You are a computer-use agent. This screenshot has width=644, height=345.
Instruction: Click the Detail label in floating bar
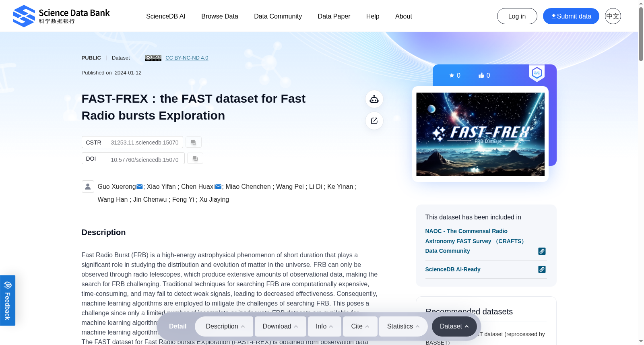(178, 326)
